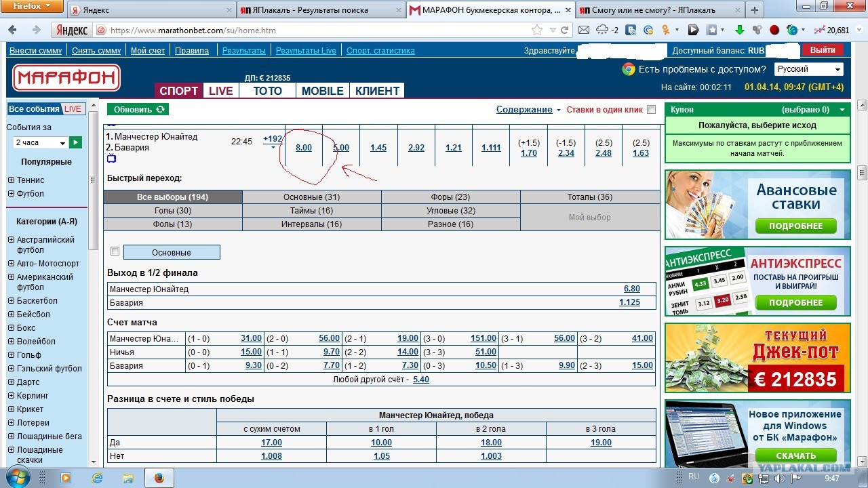868x488 pixels.
Task: Switch to the Яндекс browser tab
Action: point(151,10)
